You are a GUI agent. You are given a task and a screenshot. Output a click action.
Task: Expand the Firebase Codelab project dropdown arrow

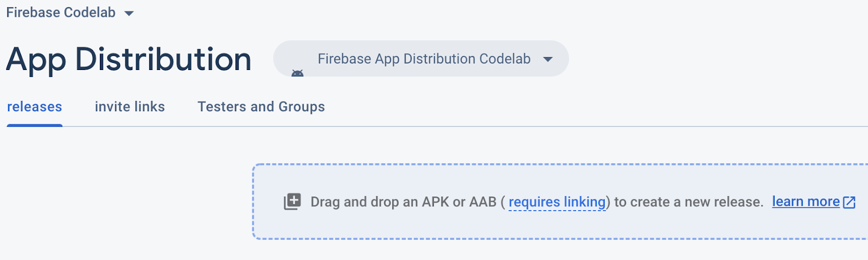tap(129, 14)
